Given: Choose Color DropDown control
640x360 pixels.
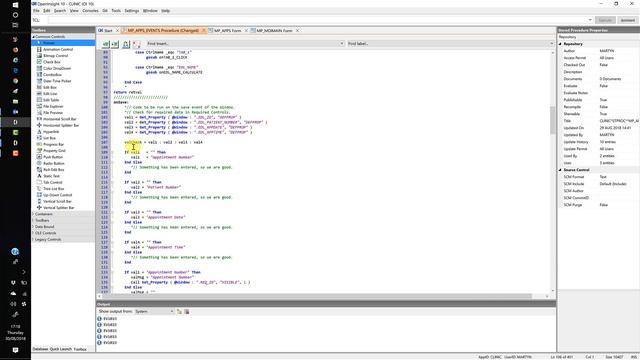Looking at the screenshot, I should click(x=57, y=68).
